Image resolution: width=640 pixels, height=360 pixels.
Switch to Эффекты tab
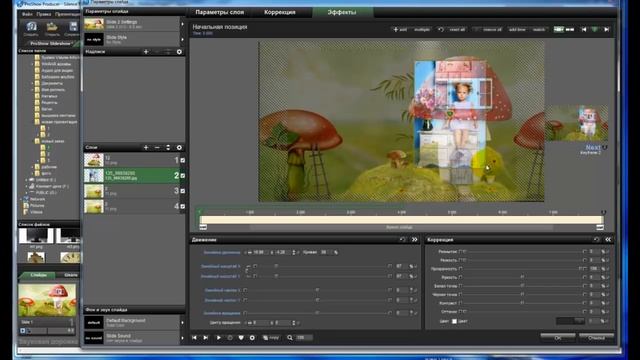coord(342,12)
